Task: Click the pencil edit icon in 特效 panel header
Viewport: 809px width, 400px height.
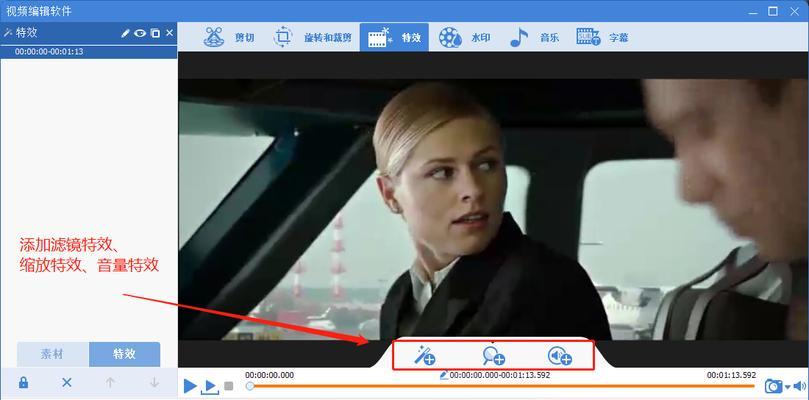Action: [x=125, y=33]
